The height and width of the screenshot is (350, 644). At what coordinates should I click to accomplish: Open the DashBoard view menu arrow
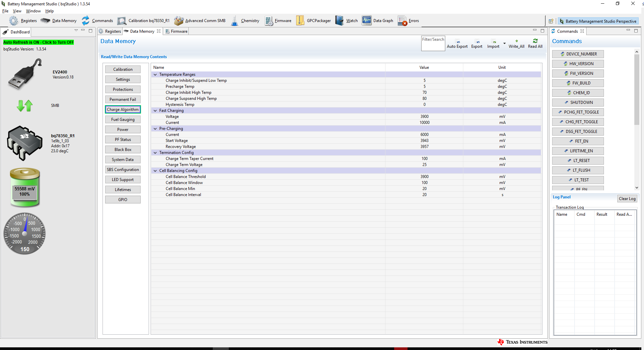[76, 30]
